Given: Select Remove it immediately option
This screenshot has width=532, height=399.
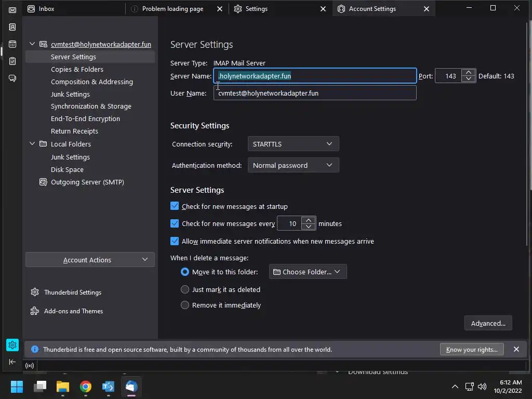Looking at the screenshot, I should pos(185,305).
